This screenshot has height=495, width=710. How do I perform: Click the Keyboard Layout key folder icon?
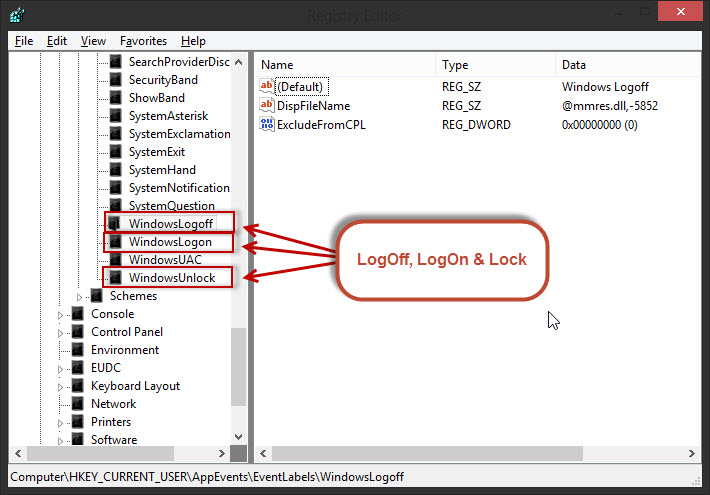tap(78, 386)
